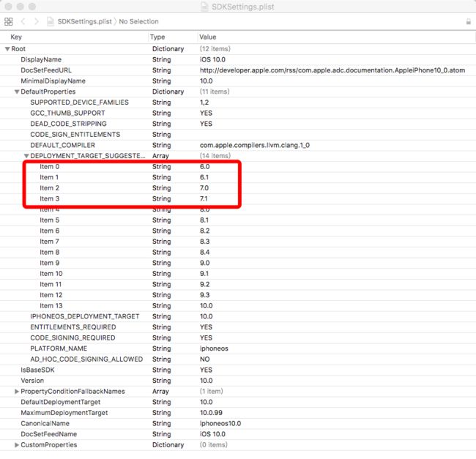Click the String type of PLATFORM_NAME row
Viewport: 476px width, 459px height.
(162, 348)
